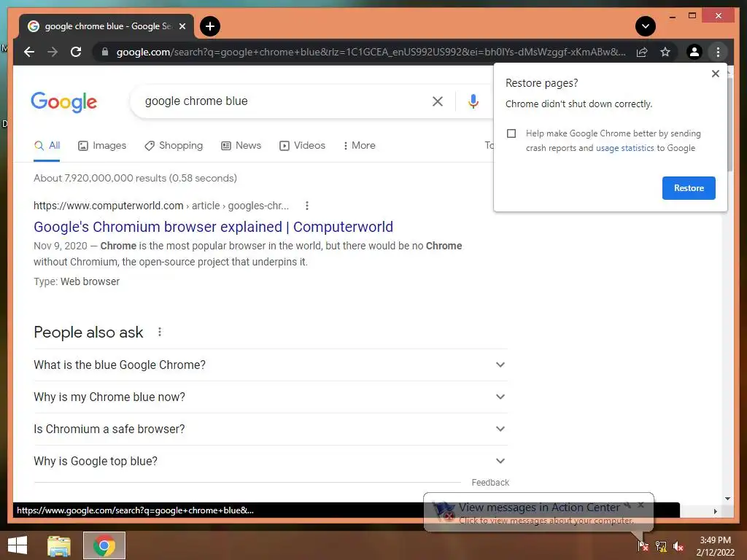
Task: Click the Feedback link
Action: coord(490,483)
